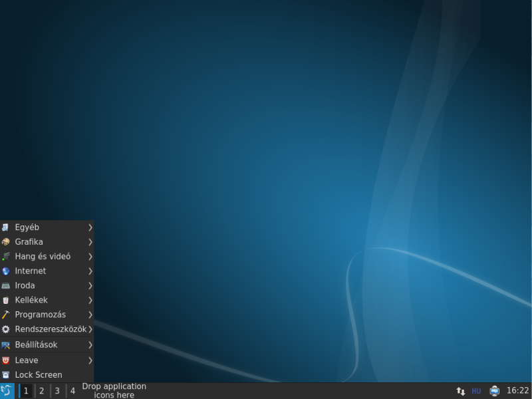
Task: Expand the Beállítások submenu arrow
Action: point(90,345)
